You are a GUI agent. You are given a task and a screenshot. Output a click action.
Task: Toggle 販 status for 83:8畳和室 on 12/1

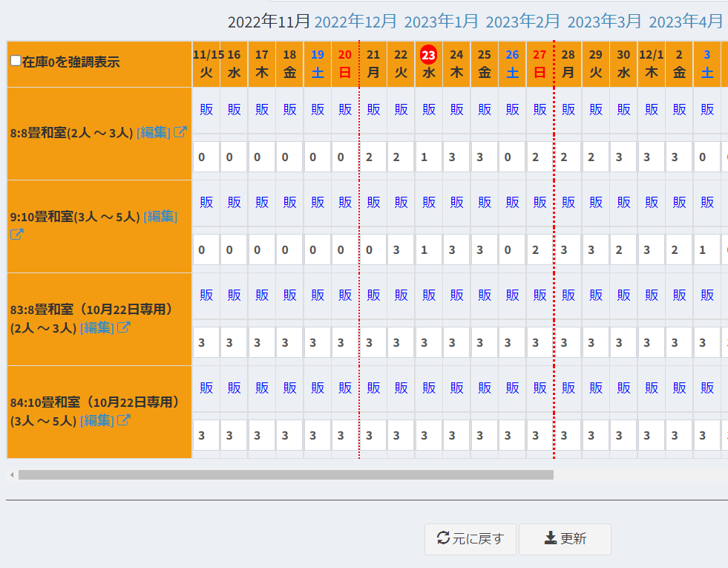coord(652,296)
